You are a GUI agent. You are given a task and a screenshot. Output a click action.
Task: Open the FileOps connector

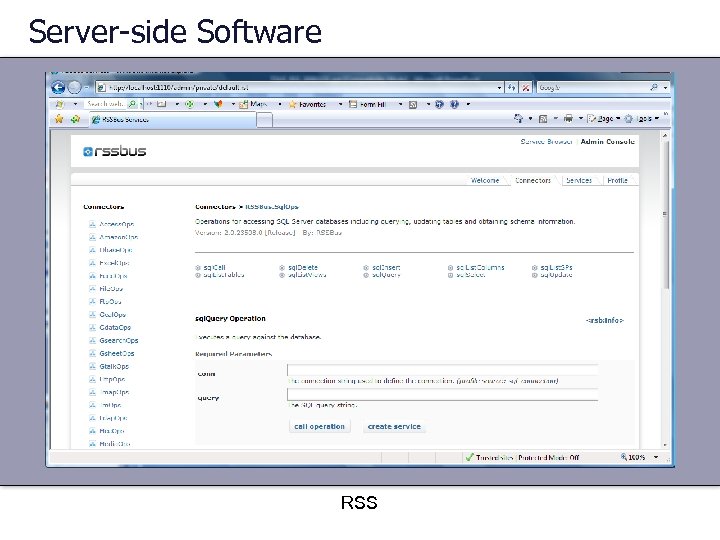click(x=111, y=289)
